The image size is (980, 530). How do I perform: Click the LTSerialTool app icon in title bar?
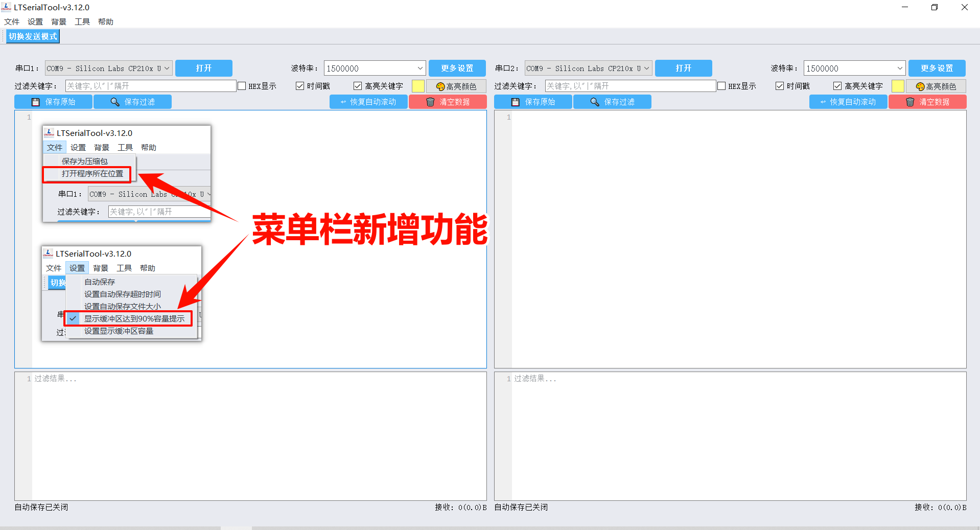click(6, 7)
